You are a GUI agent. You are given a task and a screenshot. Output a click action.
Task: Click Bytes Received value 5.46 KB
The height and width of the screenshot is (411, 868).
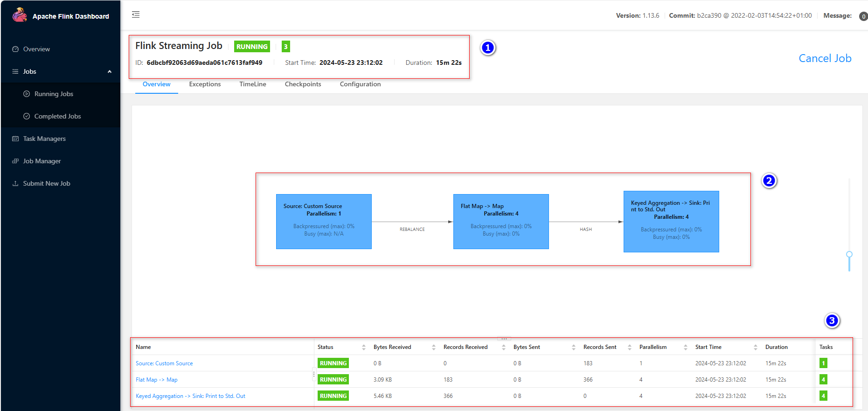[382, 396]
